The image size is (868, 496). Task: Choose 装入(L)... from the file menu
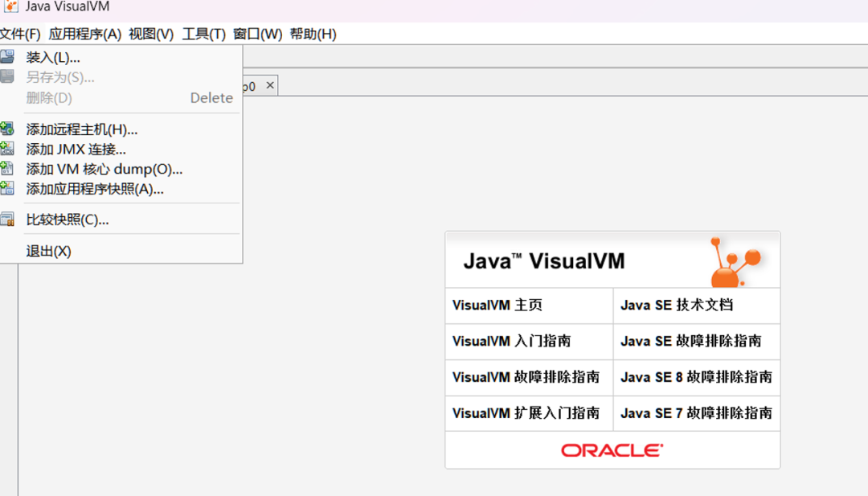pyautogui.click(x=121, y=57)
